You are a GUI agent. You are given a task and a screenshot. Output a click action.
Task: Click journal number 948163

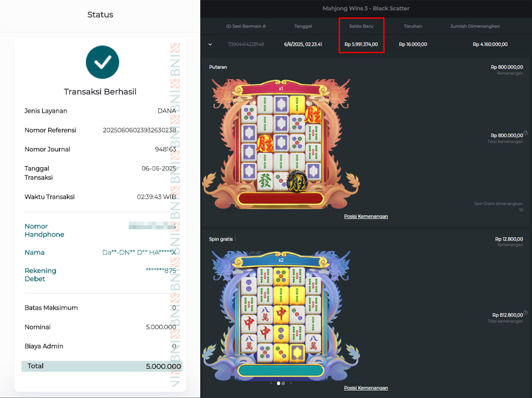coord(165,149)
